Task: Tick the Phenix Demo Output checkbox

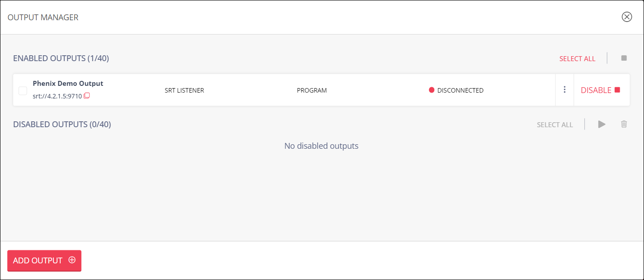Action: click(x=22, y=91)
